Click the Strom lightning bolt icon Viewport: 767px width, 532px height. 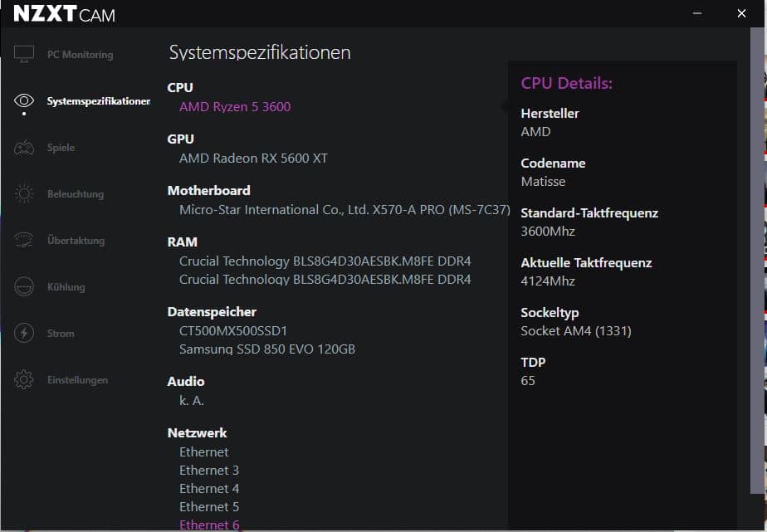click(x=24, y=334)
